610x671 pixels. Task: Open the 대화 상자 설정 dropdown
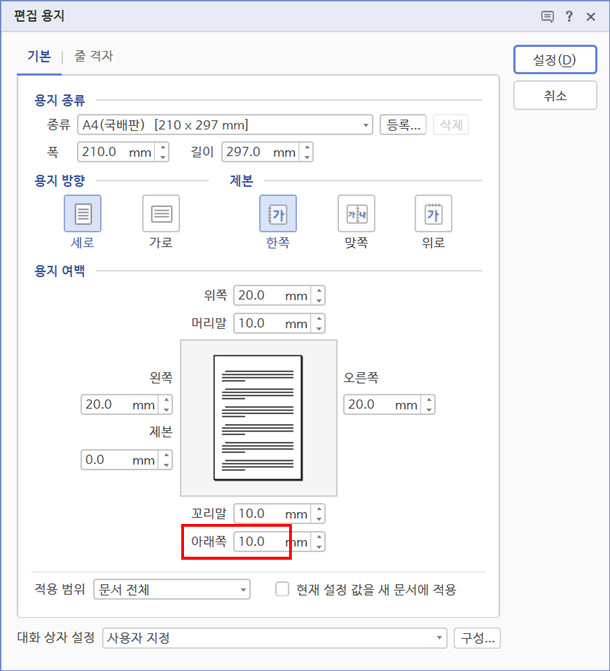(274, 638)
